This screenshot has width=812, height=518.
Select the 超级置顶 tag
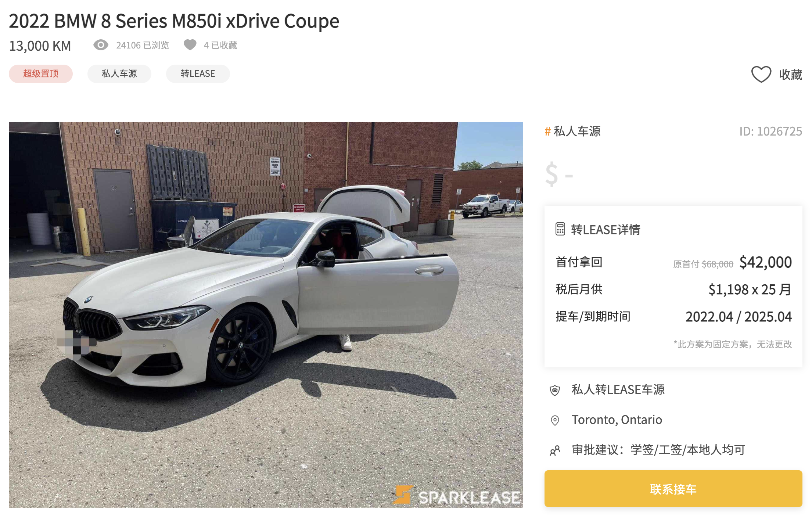click(x=41, y=74)
